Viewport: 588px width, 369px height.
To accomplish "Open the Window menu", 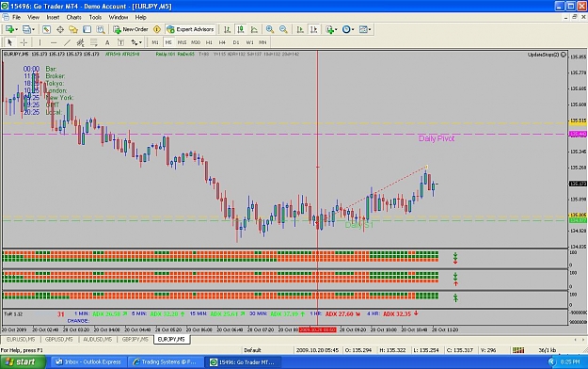I will pyautogui.click(x=119, y=17).
